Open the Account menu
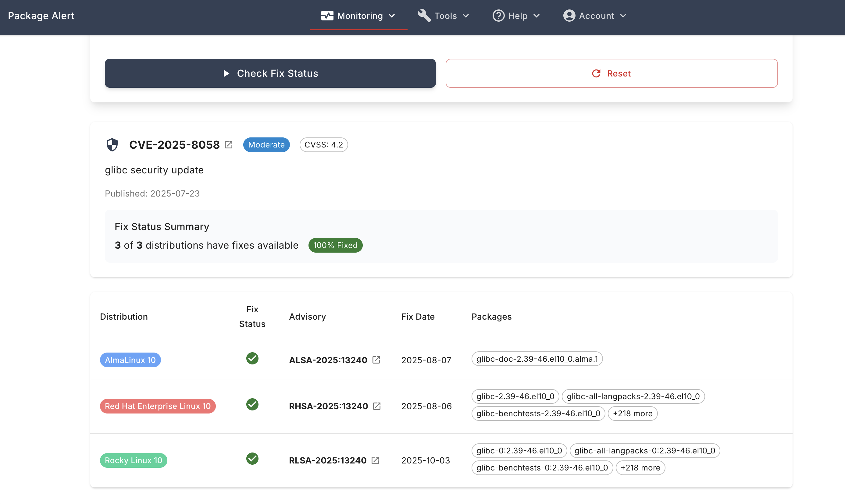The height and width of the screenshot is (504, 845). (595, 16)
